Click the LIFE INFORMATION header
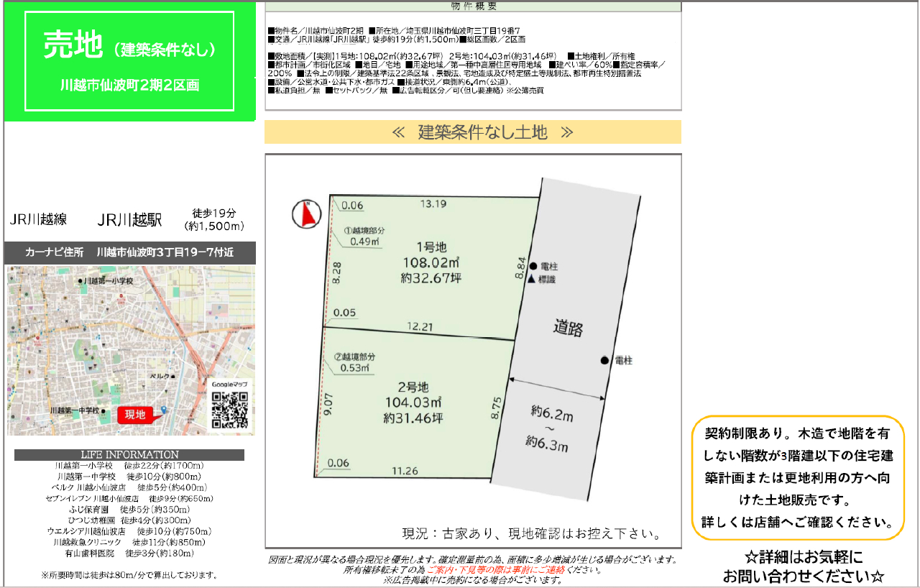This screenshot has width=920, height=588. coord(129,455)
